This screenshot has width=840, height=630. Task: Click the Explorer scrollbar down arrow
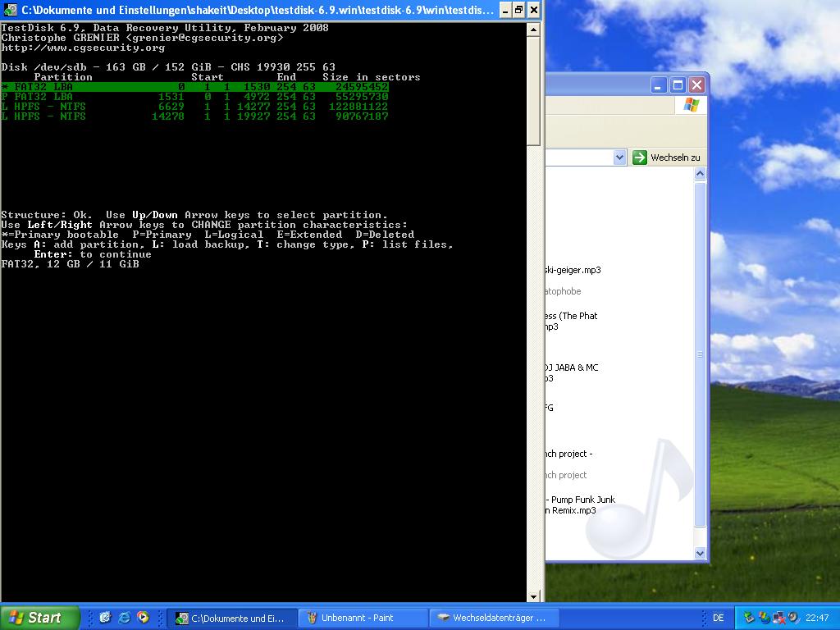click(x=701, y=554)
